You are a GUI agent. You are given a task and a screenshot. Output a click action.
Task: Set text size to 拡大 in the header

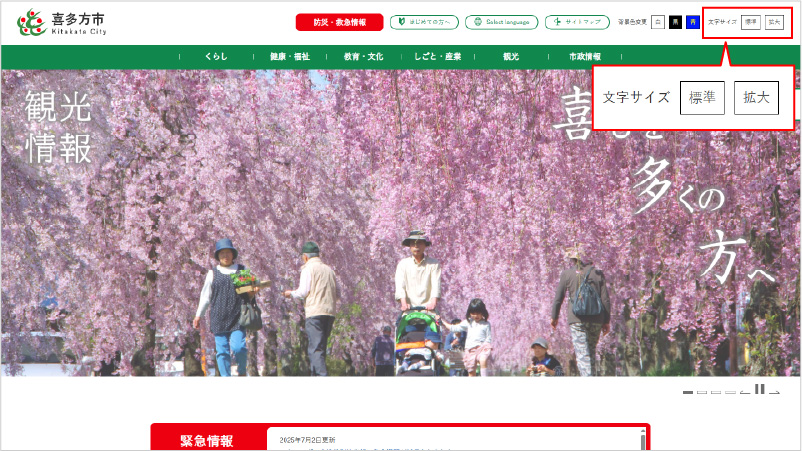774,22
